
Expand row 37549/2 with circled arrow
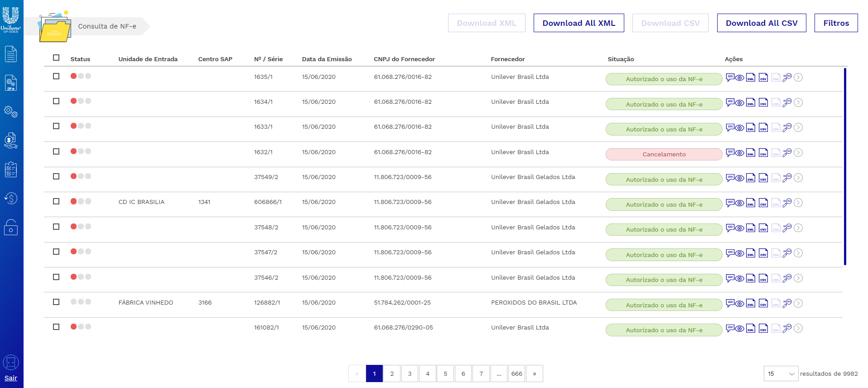(x=798, y=178)
